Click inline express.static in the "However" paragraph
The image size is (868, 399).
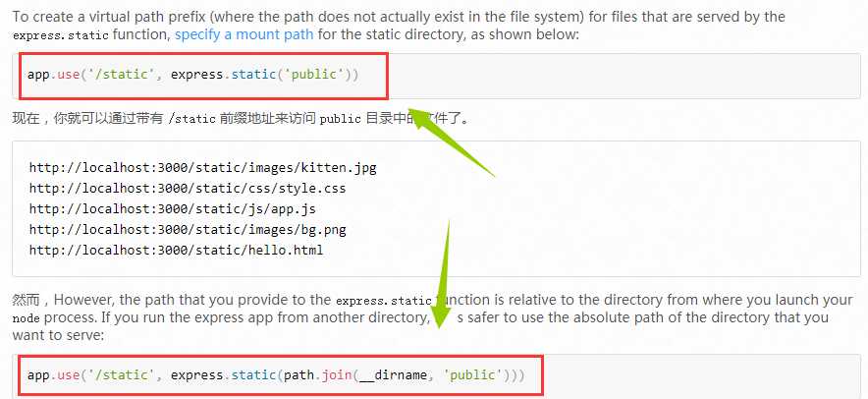pyautogui.click(x=383, y=301)
